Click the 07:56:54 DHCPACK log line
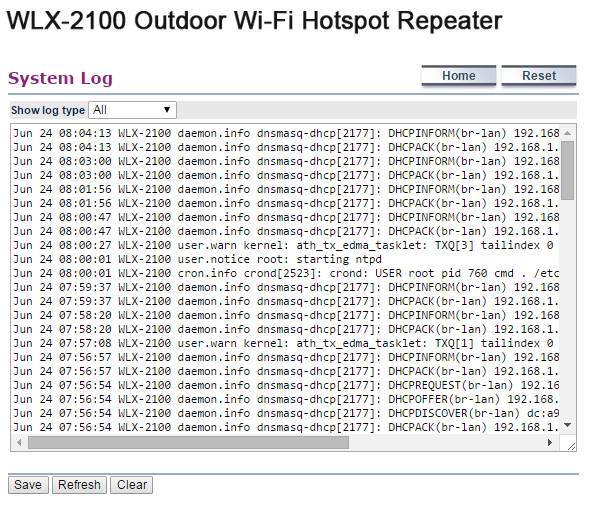Image resolution: width=600 pixels, height=505 pixels. (x=286, y=427)
